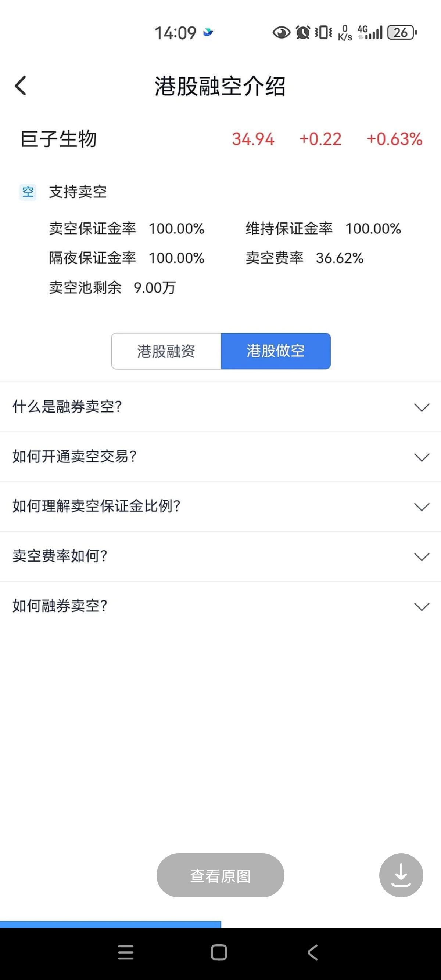Select the 港股做空 tab
The height and width of the screenshot is (980, 441).
275,351
